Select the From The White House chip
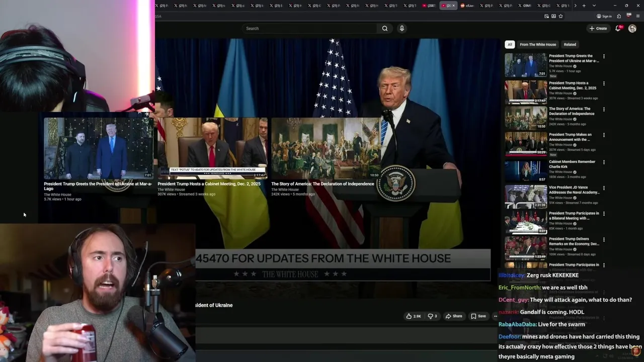The height and width of the screenshot is (362, 644). point(538,45)
